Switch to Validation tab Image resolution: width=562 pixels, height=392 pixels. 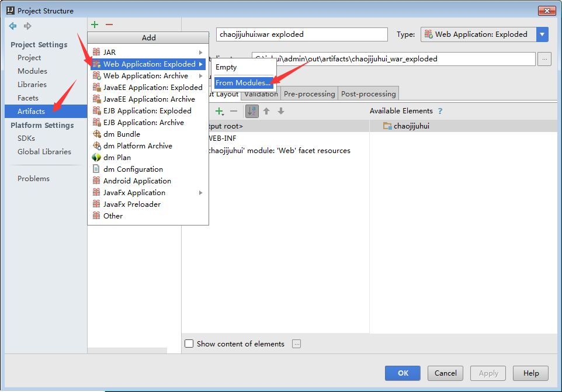tap(261, 94)
